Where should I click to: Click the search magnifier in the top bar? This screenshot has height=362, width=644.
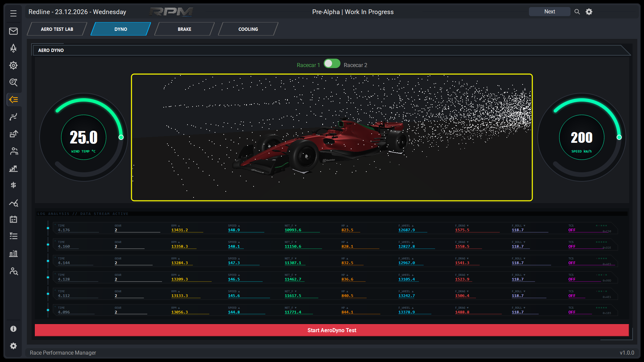tap(577, 11)
